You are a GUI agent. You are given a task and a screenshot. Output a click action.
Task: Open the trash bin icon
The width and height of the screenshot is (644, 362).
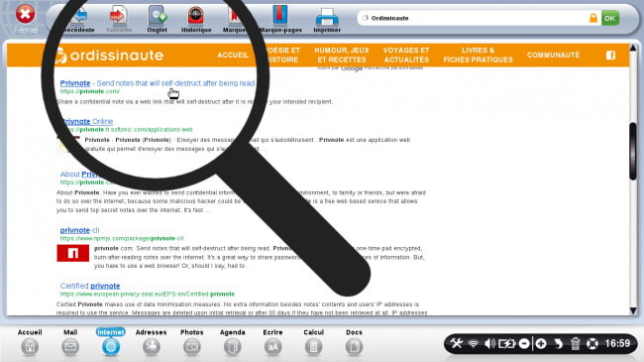click(575, 343)
